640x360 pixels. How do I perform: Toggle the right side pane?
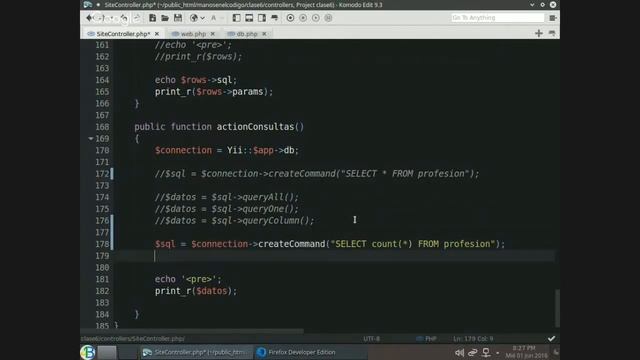tap(262, 18)
